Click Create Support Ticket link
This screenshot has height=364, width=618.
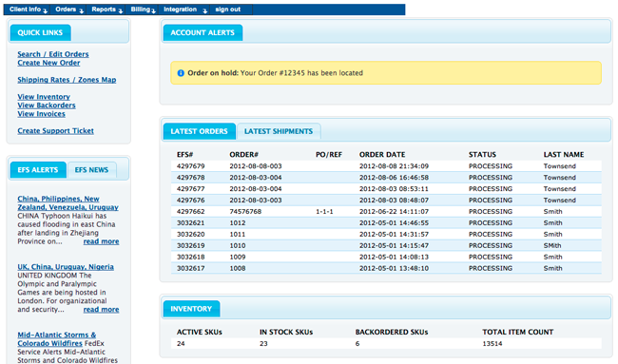[55, 131]
